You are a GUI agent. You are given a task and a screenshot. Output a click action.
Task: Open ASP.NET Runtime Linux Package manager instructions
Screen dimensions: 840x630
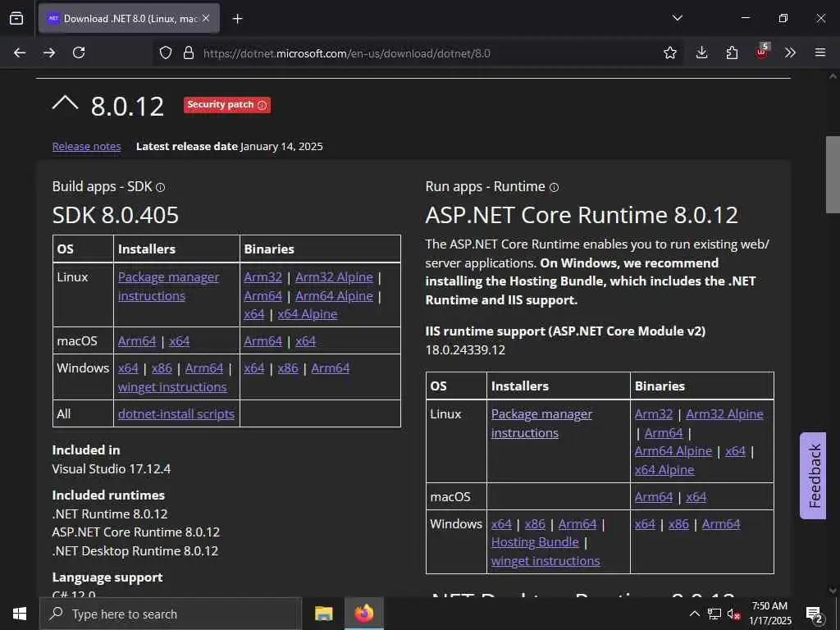[541, 423]
